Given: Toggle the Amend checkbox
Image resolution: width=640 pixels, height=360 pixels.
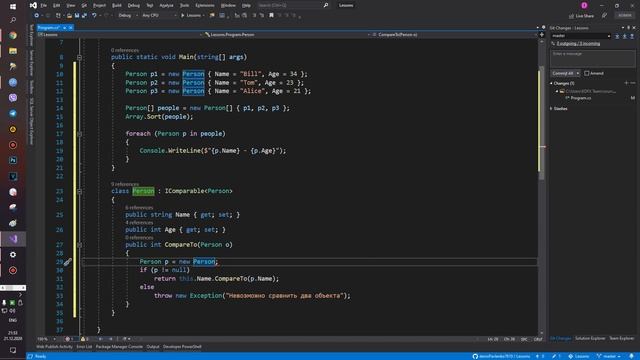Looking at the screenshot, I should coord(587,73).
